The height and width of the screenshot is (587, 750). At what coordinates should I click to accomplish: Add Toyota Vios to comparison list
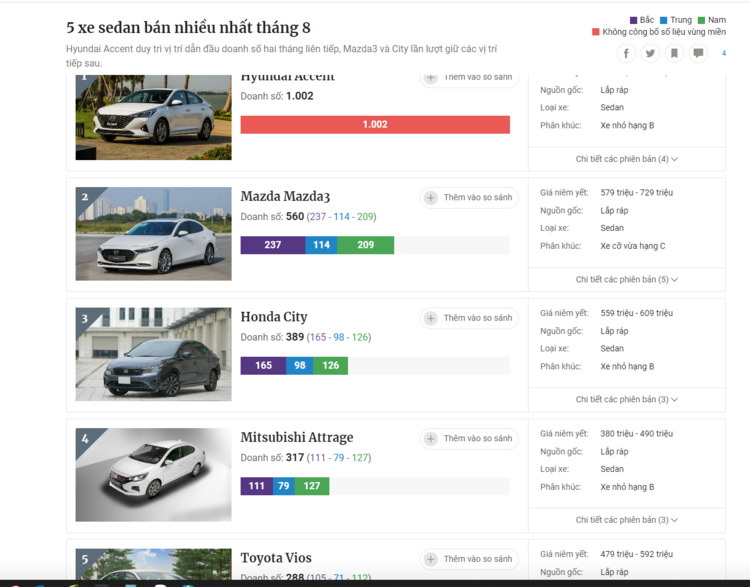pyautogui.click(x=469, y=559)
